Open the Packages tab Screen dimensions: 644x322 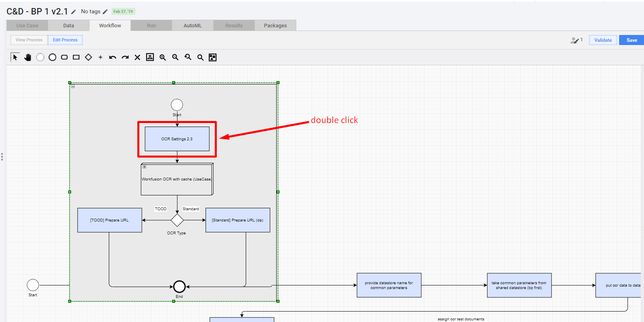275,25
